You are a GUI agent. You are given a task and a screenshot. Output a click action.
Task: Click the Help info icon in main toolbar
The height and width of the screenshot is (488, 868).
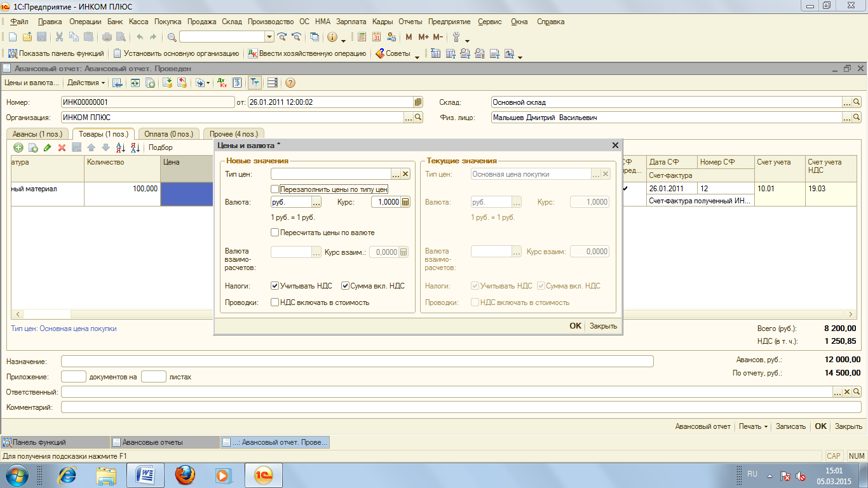[332, 37]
